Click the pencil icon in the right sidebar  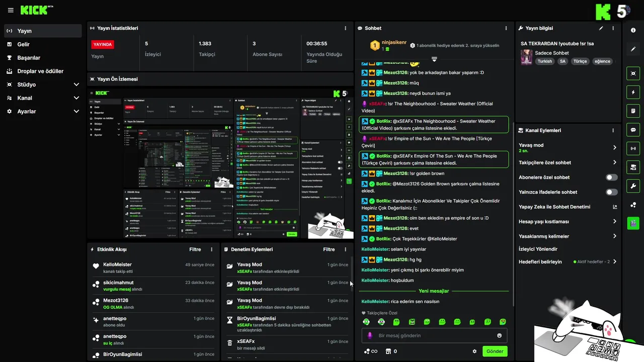(x=633, y=49)
